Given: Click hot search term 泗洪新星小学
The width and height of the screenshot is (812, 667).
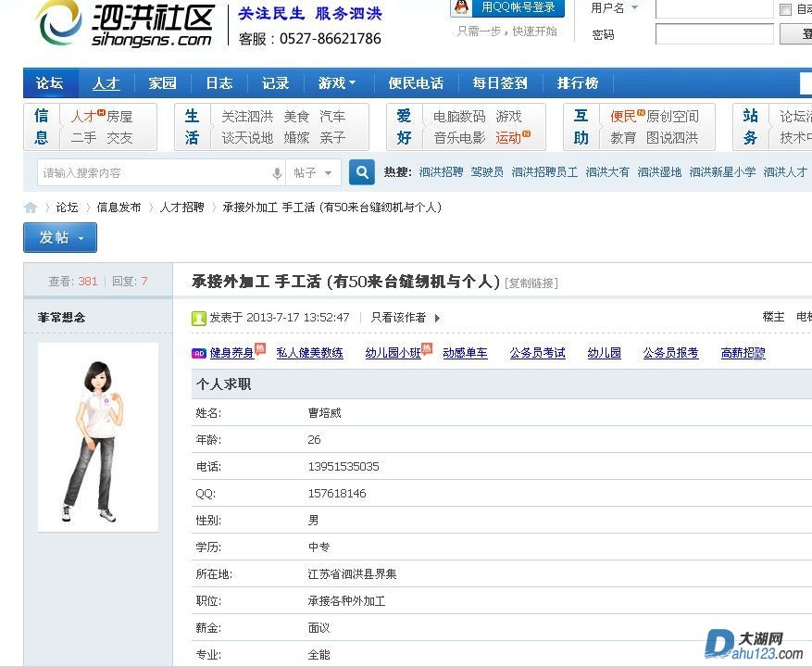Looking at the screenshot, I should click(722, 172).
